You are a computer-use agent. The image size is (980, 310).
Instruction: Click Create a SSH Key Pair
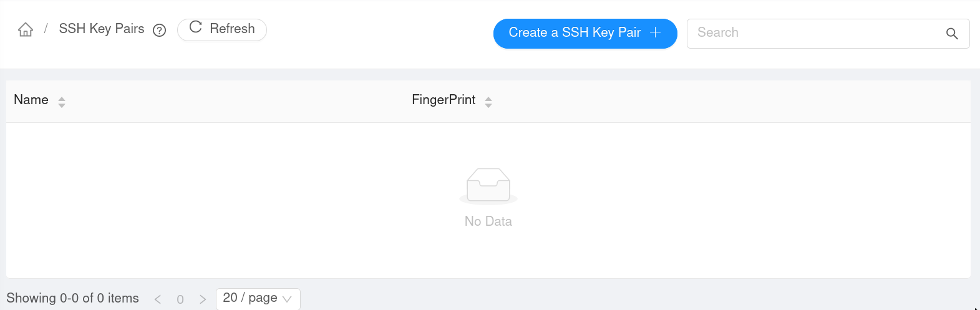(575, 33)
